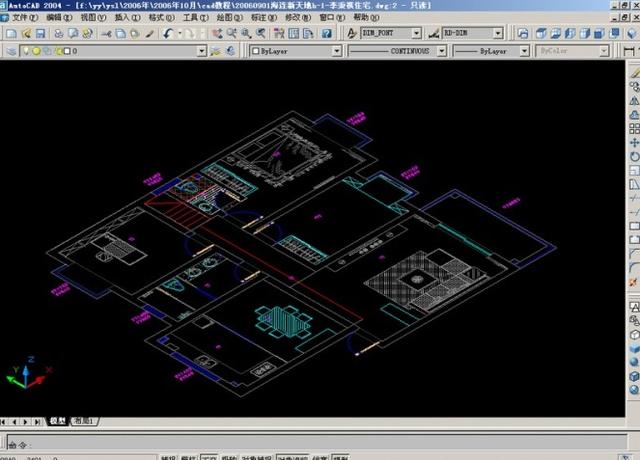Select the Array tool grid icon
Image resolution: width=640 pixels, height=460 pixels.
click(x=634, y=129)
